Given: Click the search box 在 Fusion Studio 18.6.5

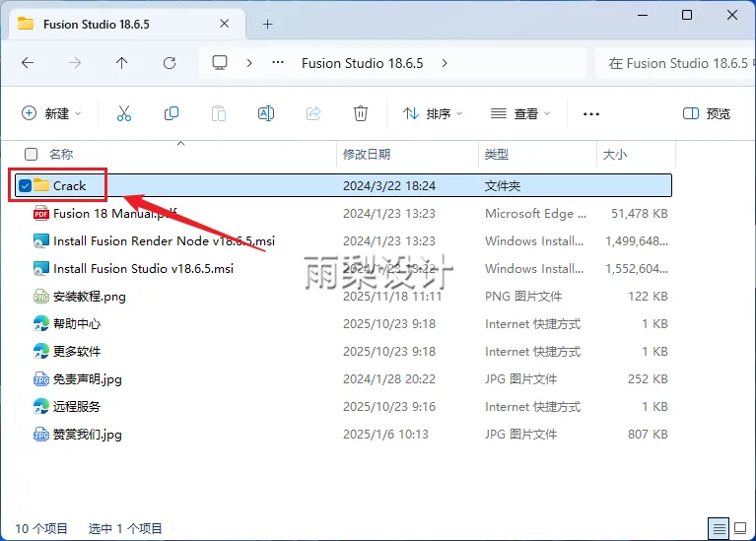Looking at the screenshot, I should tap(675, 63).
